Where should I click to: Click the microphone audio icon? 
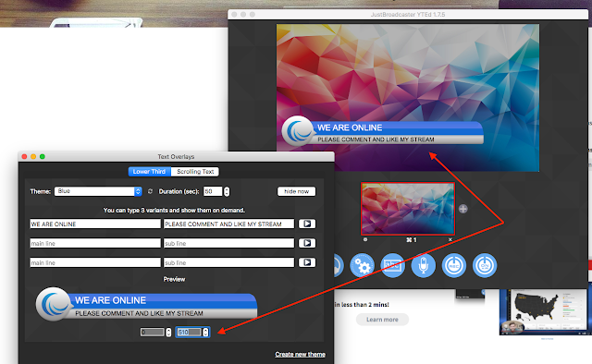(x=424, y=265)
